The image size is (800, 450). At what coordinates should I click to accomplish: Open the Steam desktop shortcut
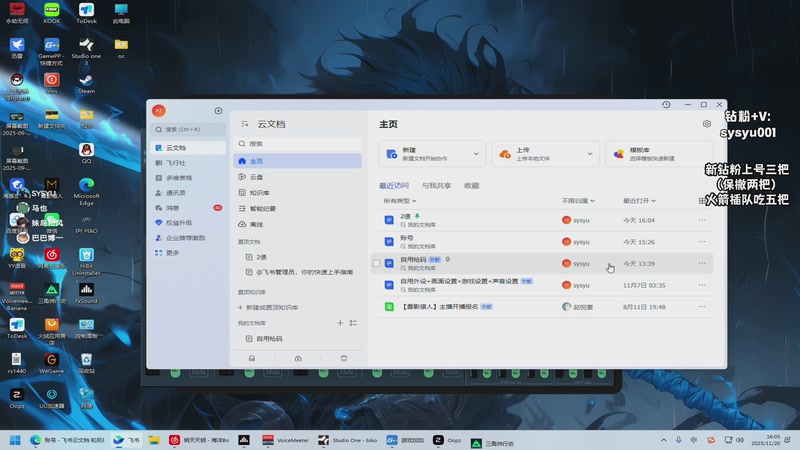click(86, 84)
